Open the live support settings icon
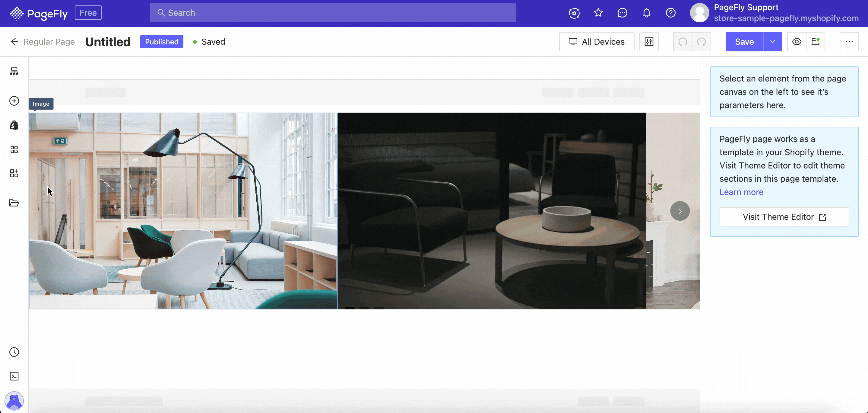Viewport: 868px width, 413px height. 574,13
